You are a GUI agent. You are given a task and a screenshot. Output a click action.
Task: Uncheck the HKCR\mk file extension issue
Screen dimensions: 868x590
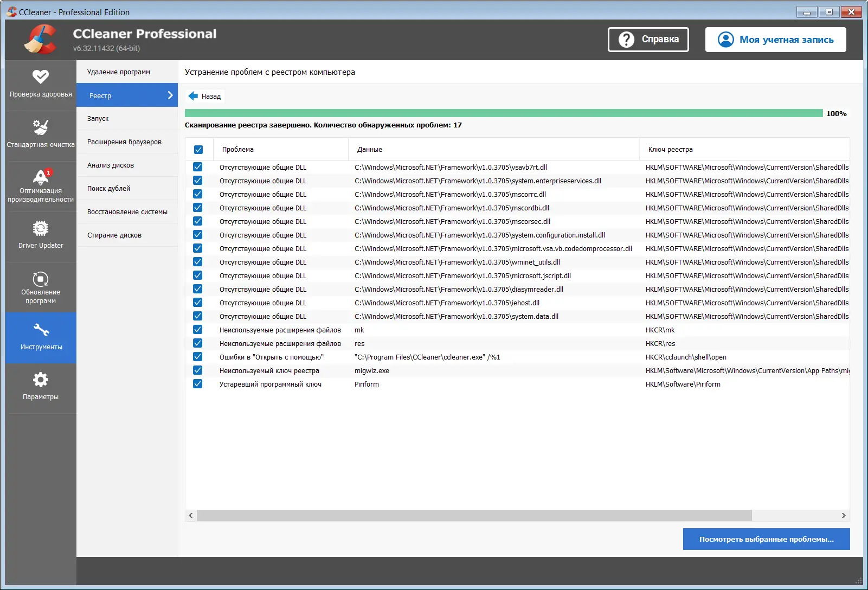click(x=197, y=330)
